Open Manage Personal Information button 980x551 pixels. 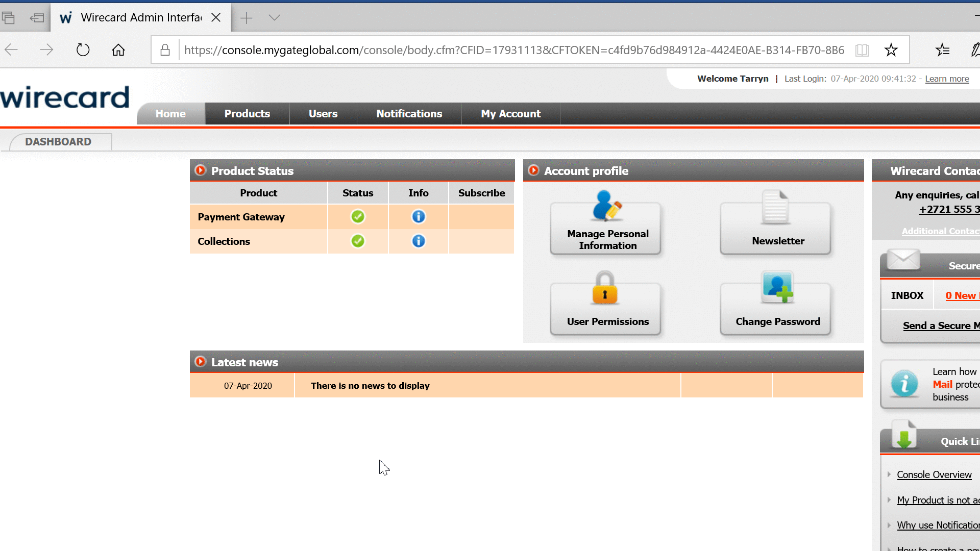click(x=605, y=229)
